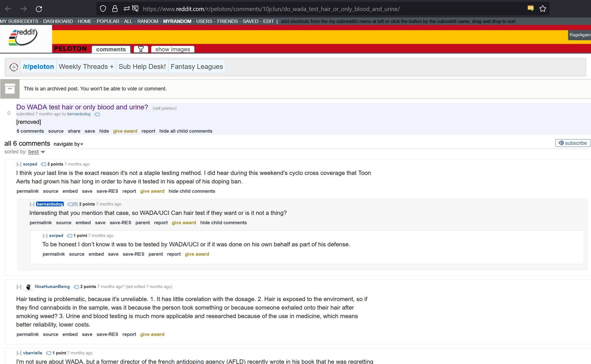Click the NiceHumanBeing avatar icon
Viewport: 591px width, 364px height.
28,287
